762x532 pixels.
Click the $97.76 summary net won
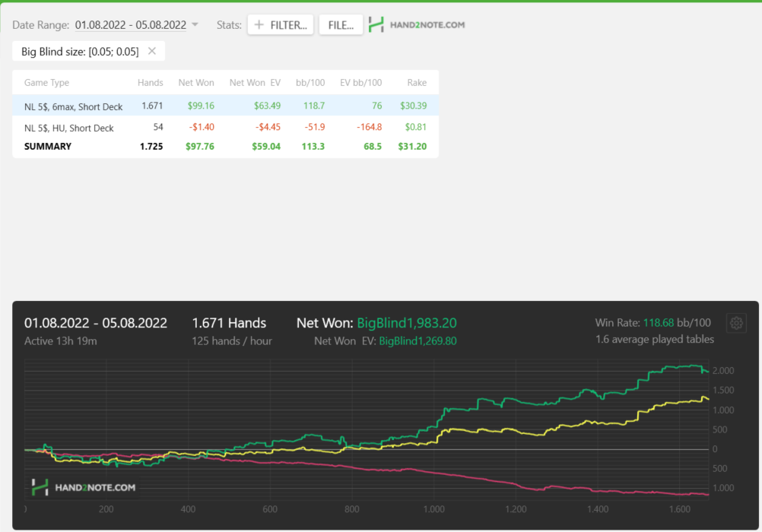(200, 146)
